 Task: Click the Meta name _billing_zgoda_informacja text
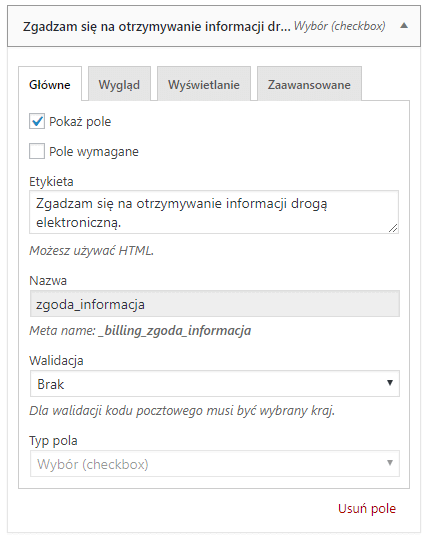(x=140, y=331)
